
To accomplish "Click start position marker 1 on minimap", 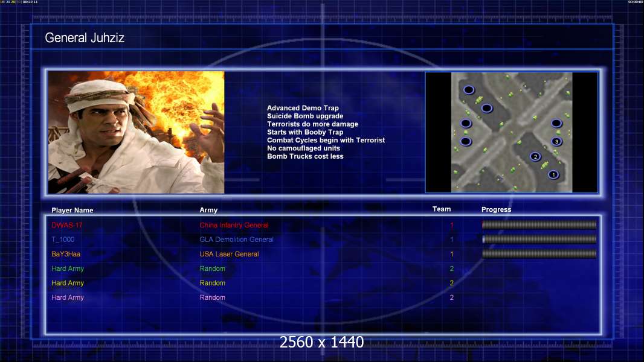I will 553,174.
